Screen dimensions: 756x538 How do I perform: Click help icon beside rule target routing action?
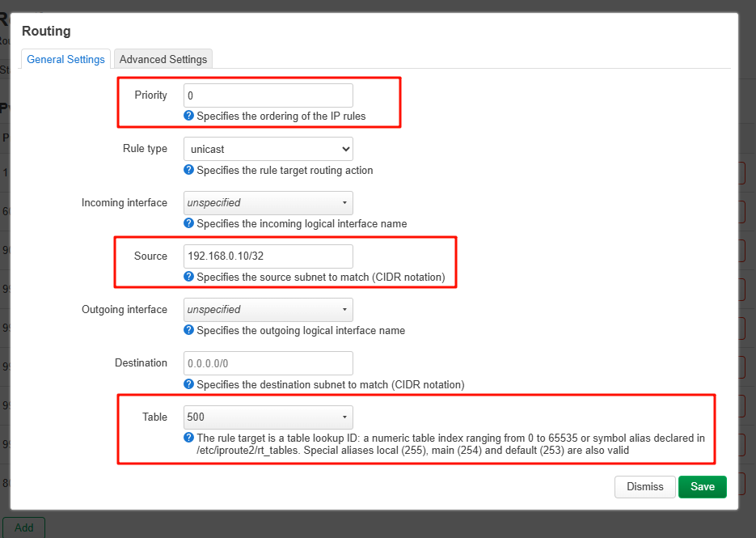pos(189,170)
